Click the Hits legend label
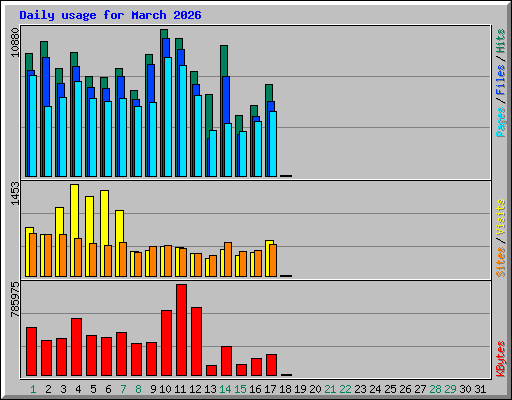 pyautogui.click(x=500, y=41)
